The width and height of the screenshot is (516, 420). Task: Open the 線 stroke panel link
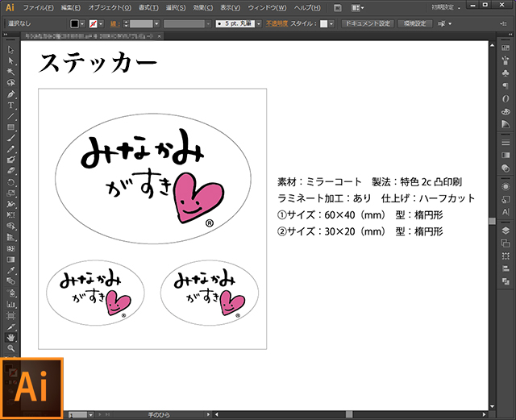[x=114, y=23]
